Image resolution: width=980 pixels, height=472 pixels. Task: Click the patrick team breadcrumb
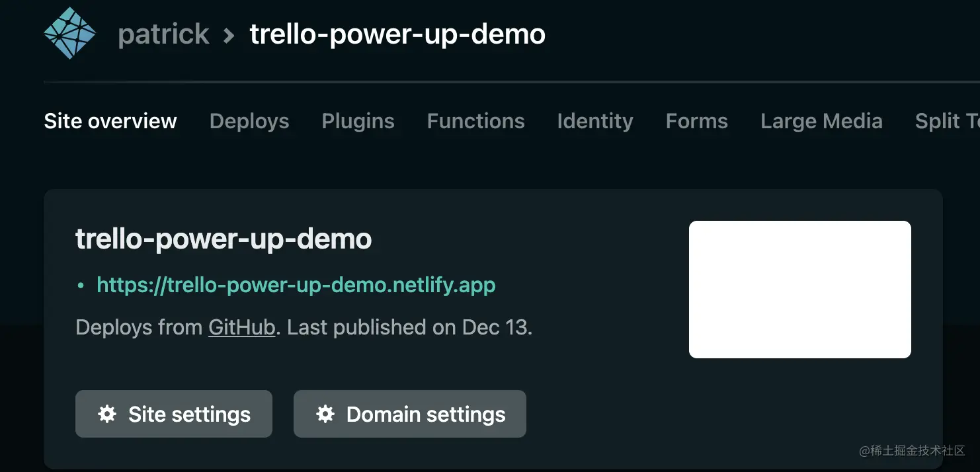[x=163, y=35]
